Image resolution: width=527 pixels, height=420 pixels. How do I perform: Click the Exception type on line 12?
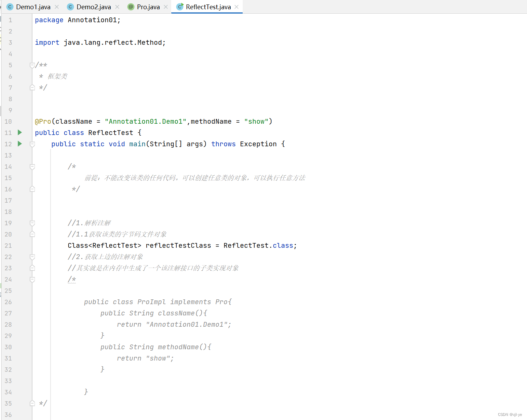click(258, 144)
